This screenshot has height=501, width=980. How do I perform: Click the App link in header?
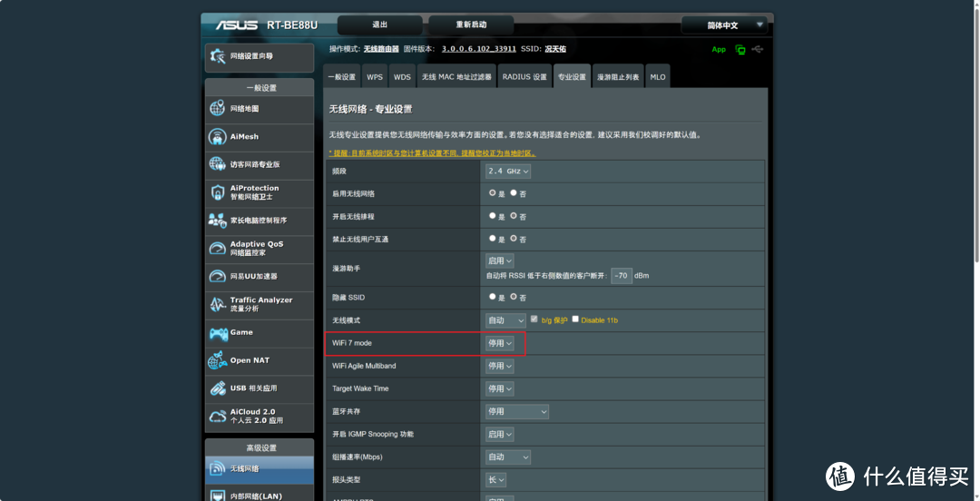point(719,49)
